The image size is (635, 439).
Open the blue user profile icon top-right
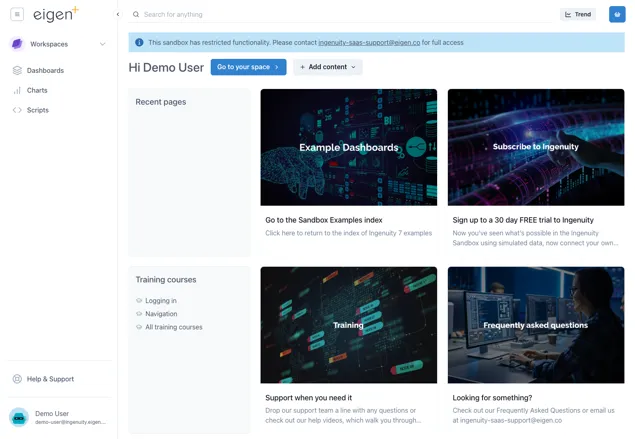click(617, 15)
